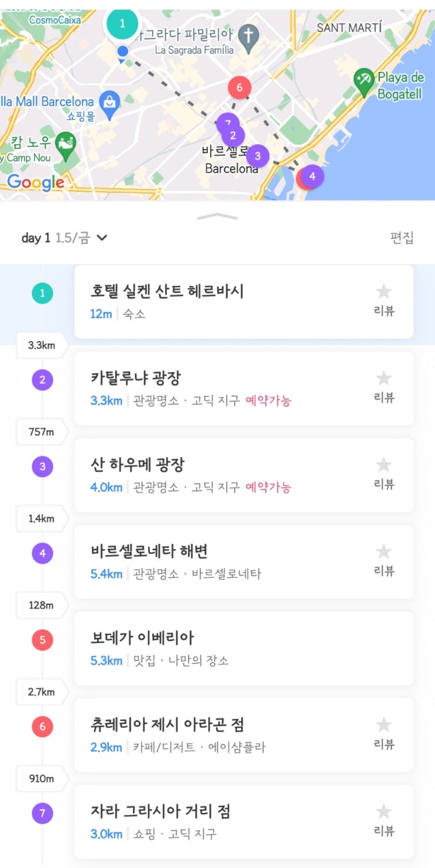Screen dimensions: 435x868
Task: Select the purple map marker numbered 3
Action: pos(258,156)
